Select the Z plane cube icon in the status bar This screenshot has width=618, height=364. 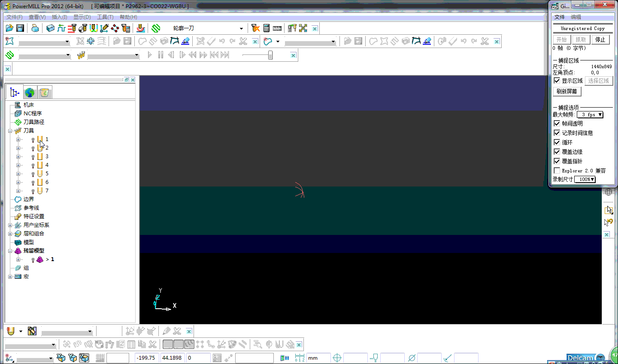click(x=84, y=358)
